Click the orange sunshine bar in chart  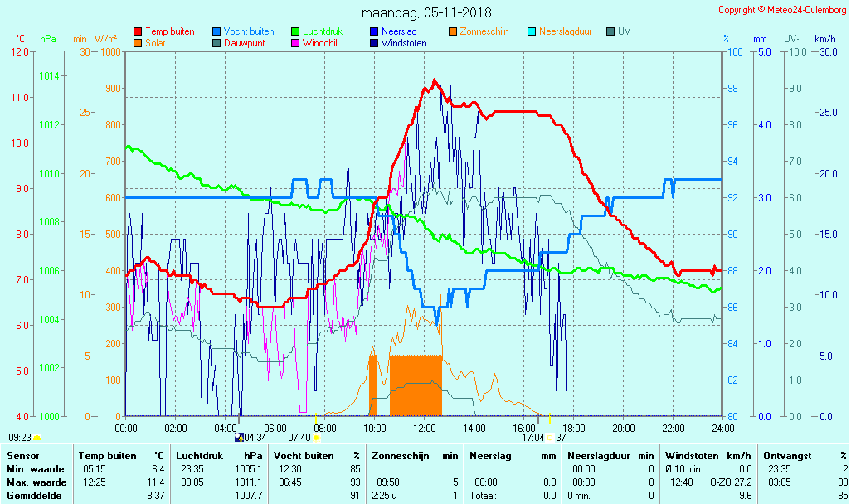coord(415,385)
